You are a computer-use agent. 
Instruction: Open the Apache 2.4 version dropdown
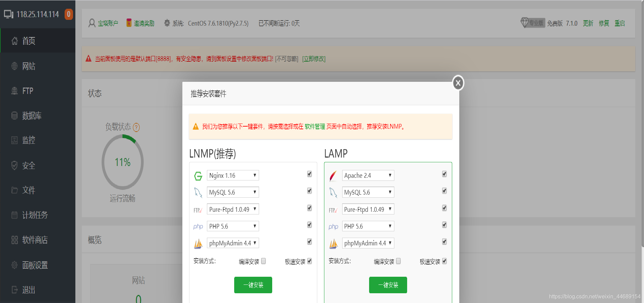pyautogui.click(x=368, y=175)
